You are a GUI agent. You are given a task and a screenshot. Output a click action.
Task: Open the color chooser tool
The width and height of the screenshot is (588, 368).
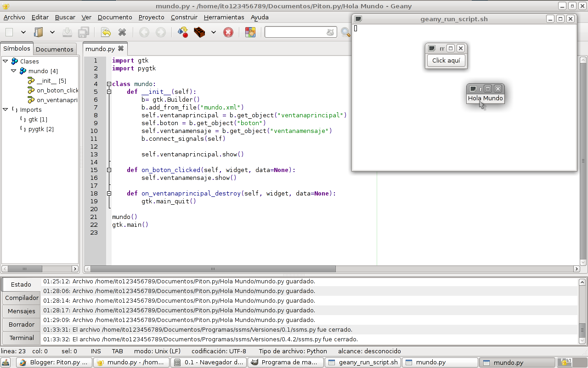coord(250,32)
